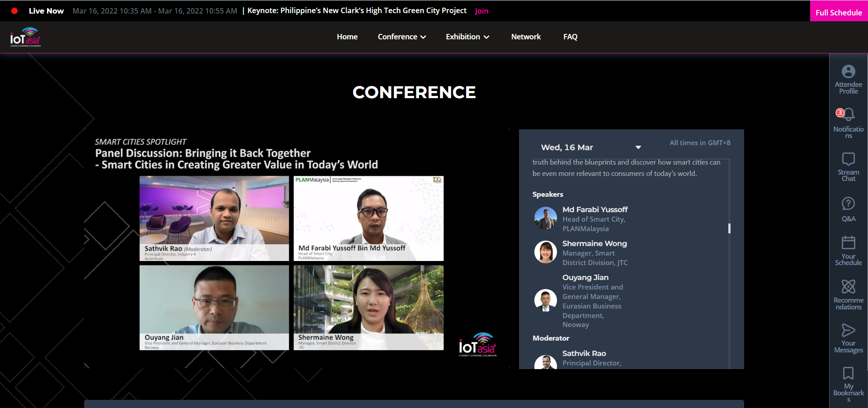
Task: Open the Recommendations icon
Action: [x=848, y=294]
